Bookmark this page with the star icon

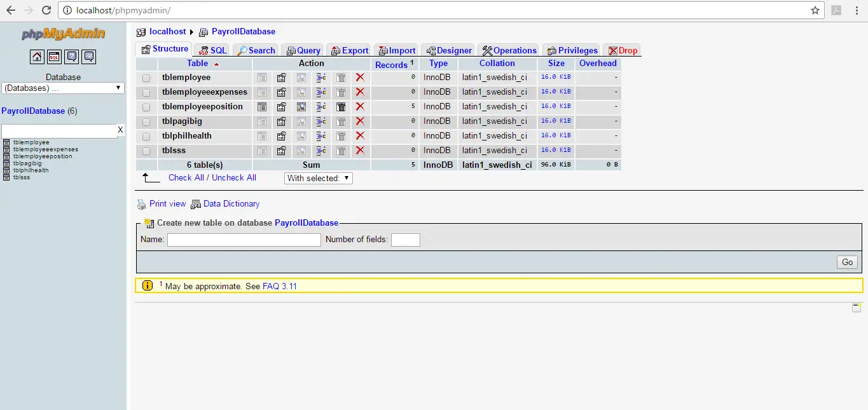pos(815,10)
